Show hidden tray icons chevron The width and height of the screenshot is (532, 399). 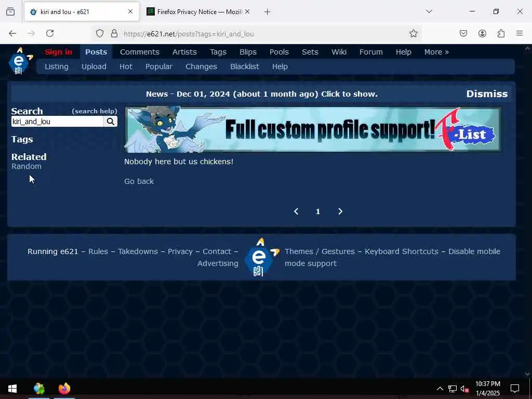point(440,389)
